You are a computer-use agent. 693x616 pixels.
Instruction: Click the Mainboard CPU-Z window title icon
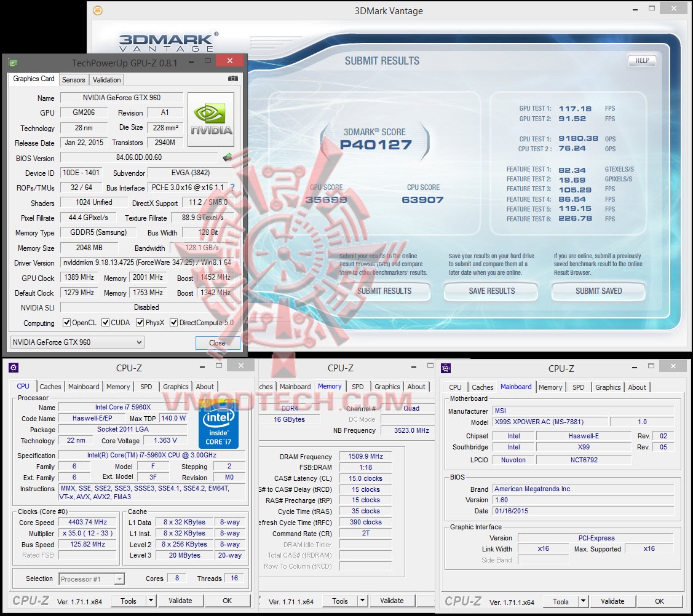pos(446,368)
